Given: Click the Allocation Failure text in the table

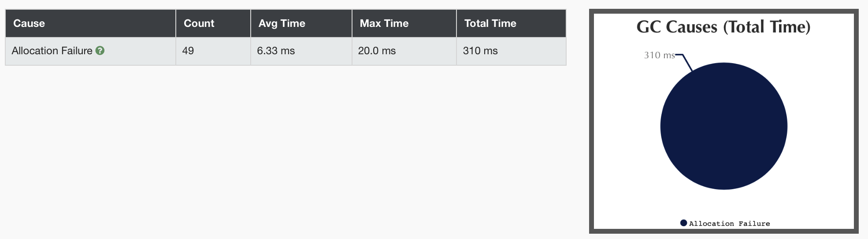Looking at the screenshot, I should click(52, 51).
